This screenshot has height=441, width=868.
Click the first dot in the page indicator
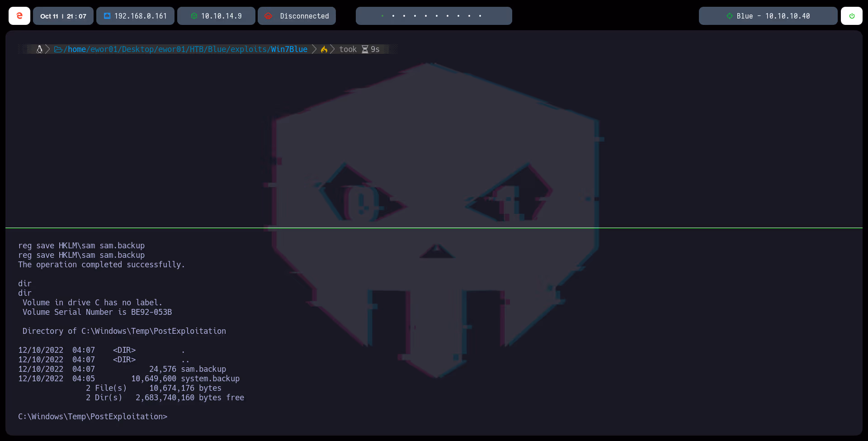tap(382, 15)
